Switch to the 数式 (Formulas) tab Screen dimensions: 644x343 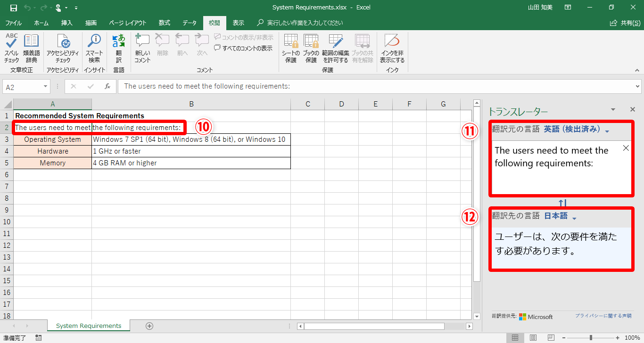point(165,23)
